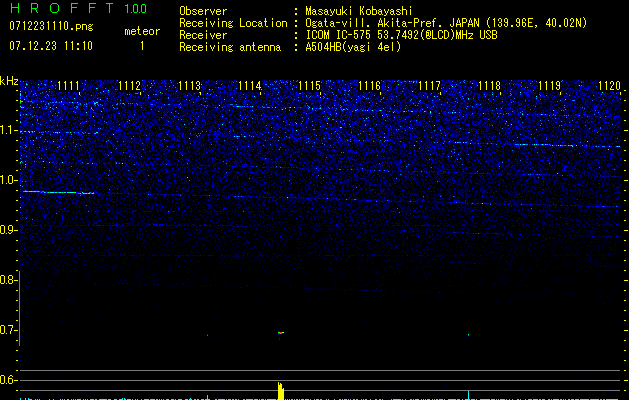Click the 1117 time marker
629x400 pixels.
pos(429,86)
